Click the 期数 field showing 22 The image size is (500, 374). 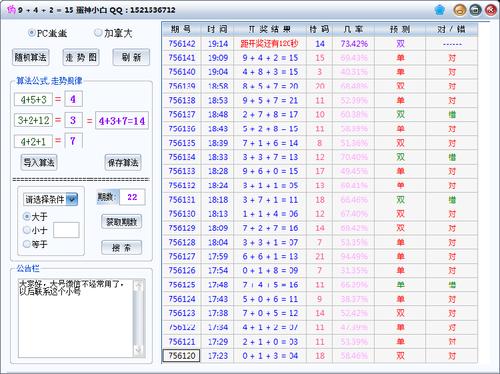pos(132,197)
